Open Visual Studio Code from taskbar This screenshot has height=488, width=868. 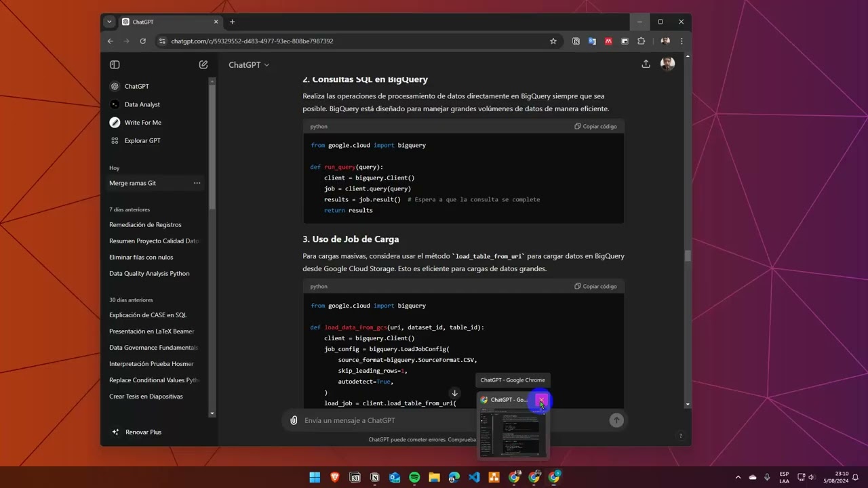click(x=474, y=477)
